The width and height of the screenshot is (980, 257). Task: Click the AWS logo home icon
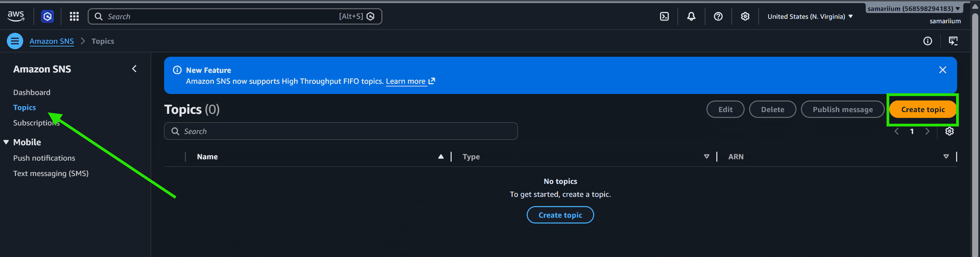click(x=16, y=16)
